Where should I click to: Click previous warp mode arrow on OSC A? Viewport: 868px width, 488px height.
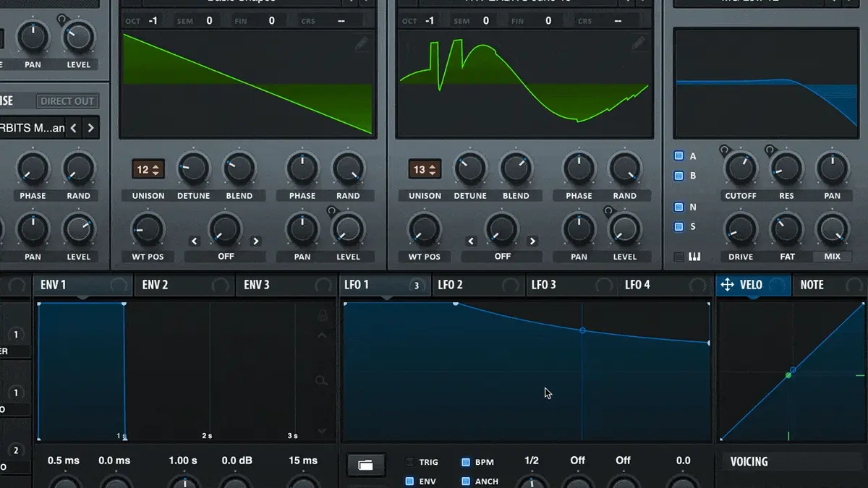point(195,241)
